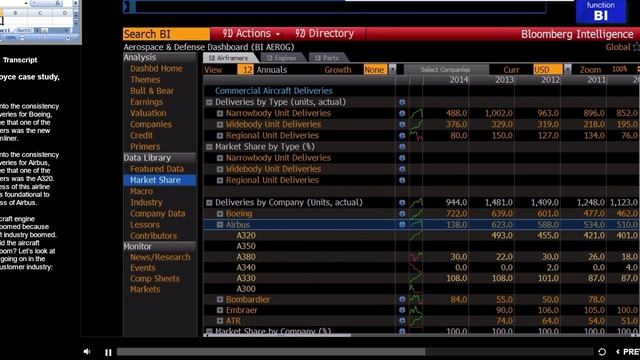Viewport: 640px width, 360px height.
Task: Open Featured Data in Data Library
Action: pyautogui.click(x=157, y=169)
